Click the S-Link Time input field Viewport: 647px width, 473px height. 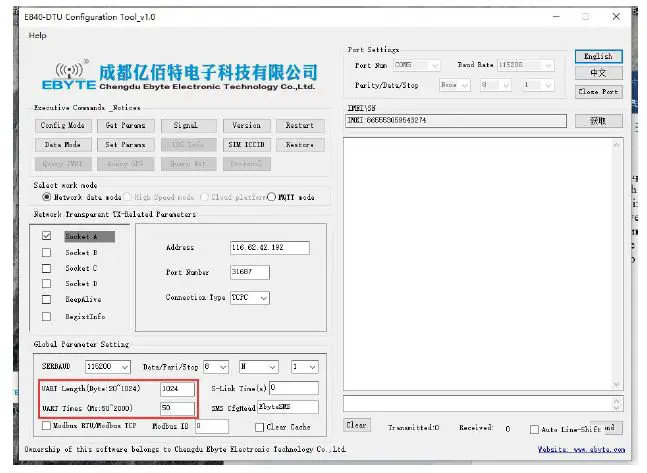click(294, 388)
